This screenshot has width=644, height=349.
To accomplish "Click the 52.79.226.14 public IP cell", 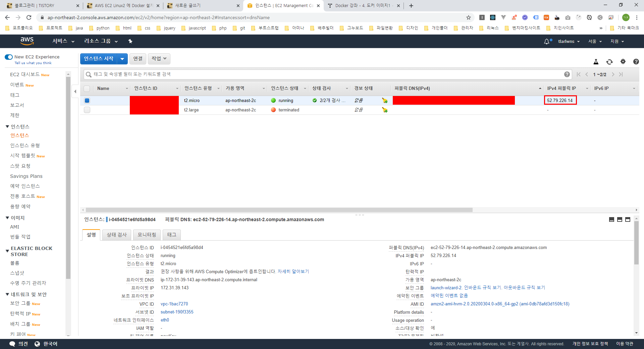I will click(560, 100).
